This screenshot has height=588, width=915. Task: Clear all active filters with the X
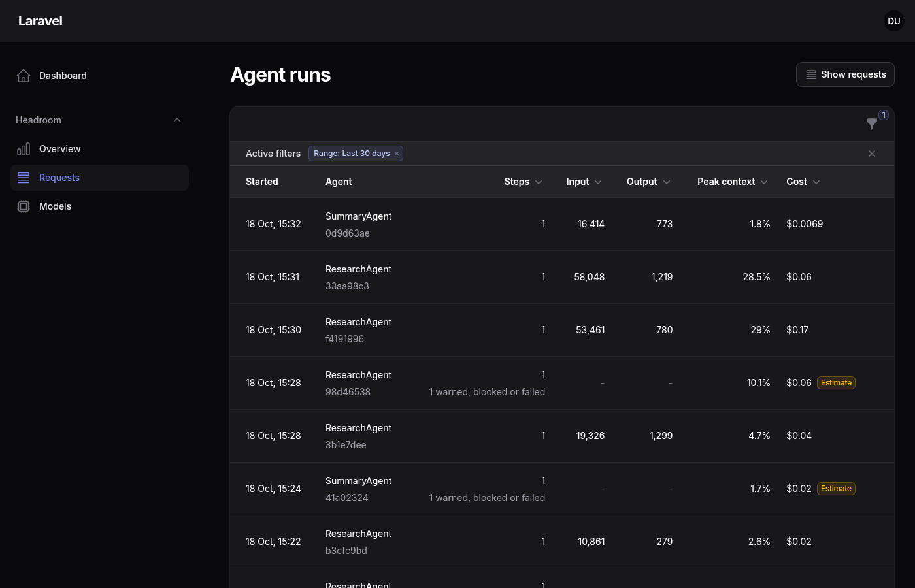click(872, 154)
